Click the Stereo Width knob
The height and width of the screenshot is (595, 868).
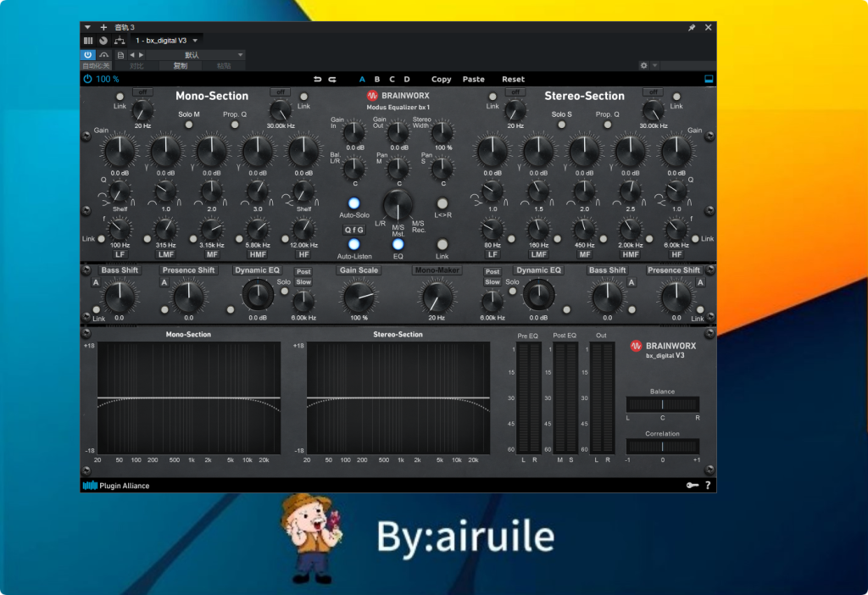click(x=442, y=133)
